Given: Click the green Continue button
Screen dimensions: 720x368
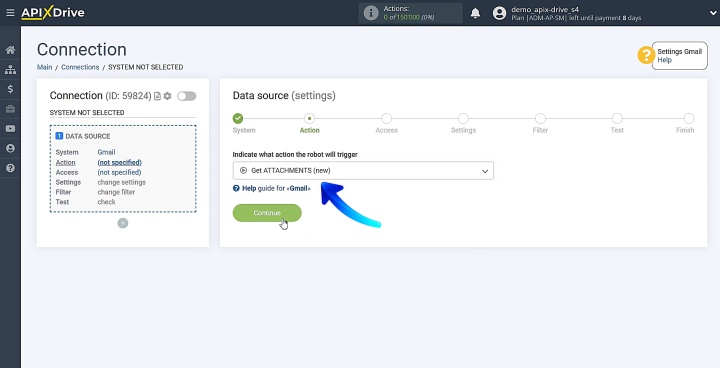Looking at the screenshot, I should tap(267, 213).
